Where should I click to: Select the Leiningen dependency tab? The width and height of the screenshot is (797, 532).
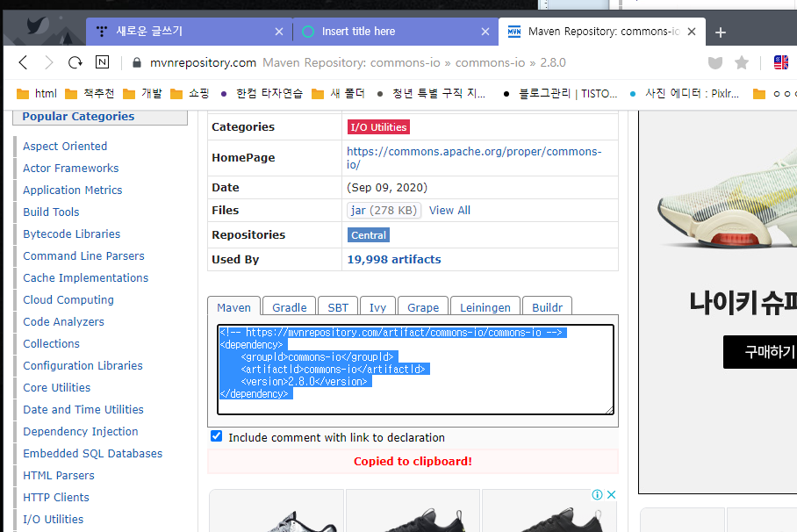tap(485, 308)
